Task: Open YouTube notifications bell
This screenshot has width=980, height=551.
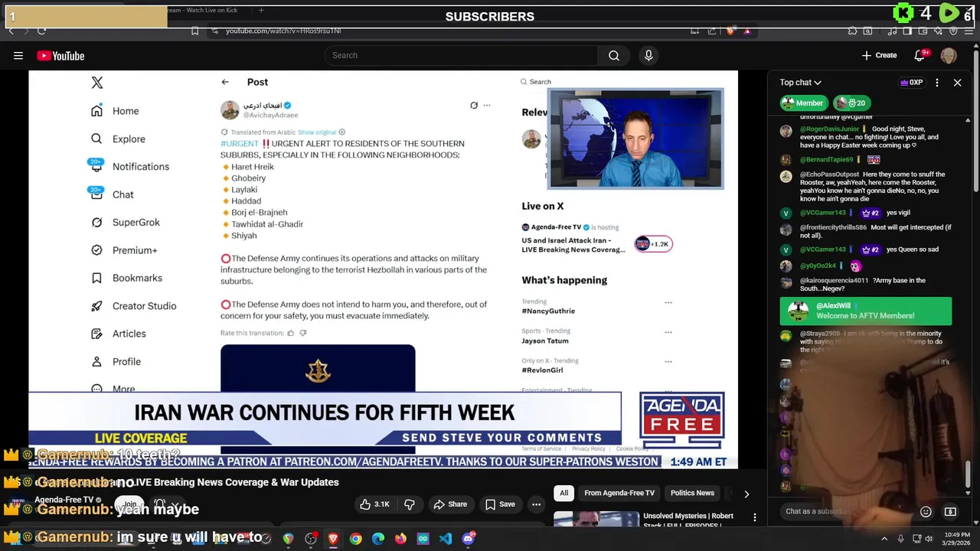Action: pos(920,55)
